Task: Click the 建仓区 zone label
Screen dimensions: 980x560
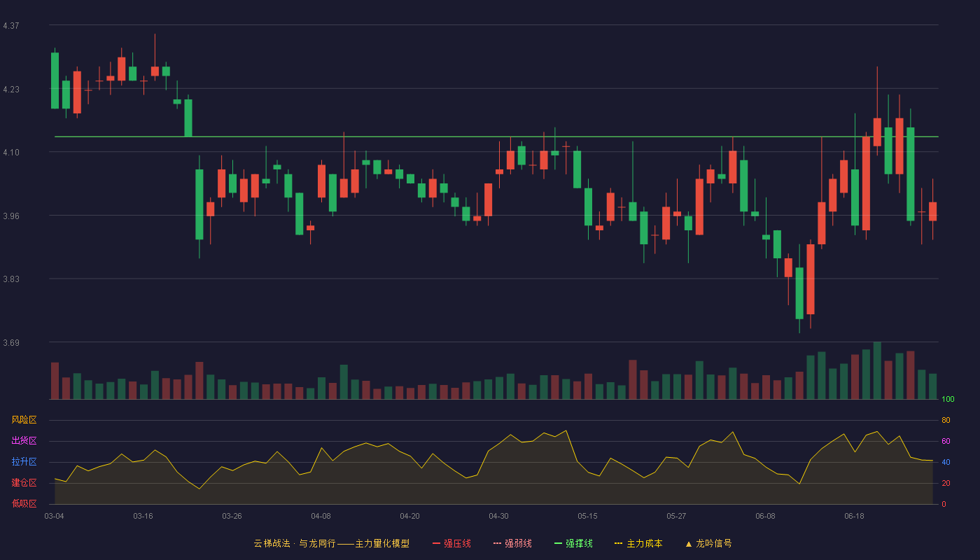Action: 24,483
